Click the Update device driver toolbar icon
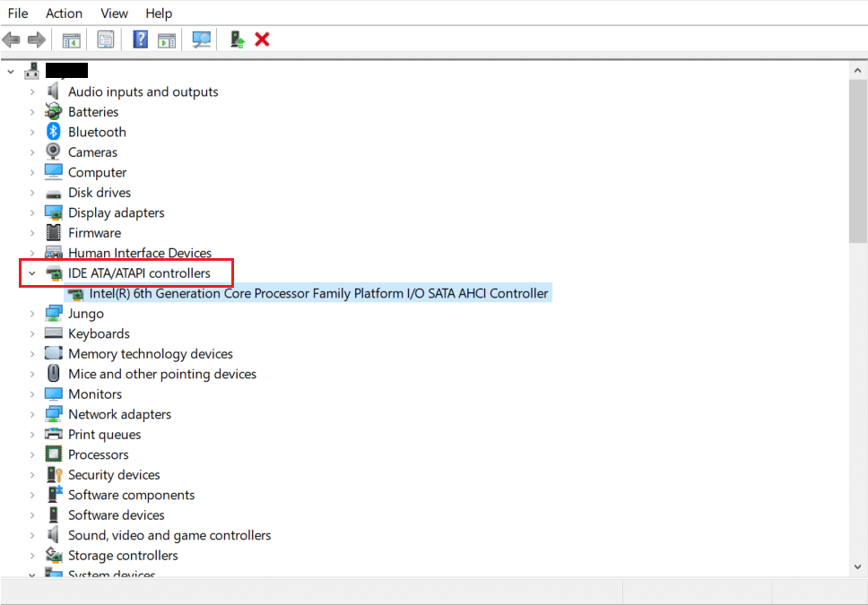868x605 pixels. tap(236, 39)
